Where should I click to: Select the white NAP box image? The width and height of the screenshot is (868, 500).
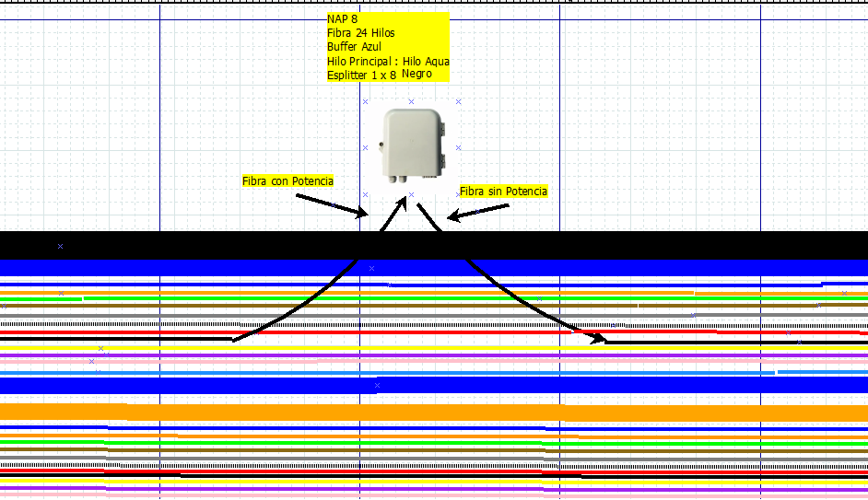pos(411,146)
